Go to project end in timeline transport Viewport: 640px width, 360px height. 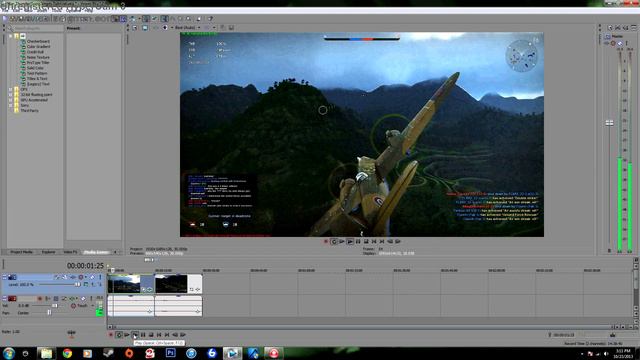(167, 335)
